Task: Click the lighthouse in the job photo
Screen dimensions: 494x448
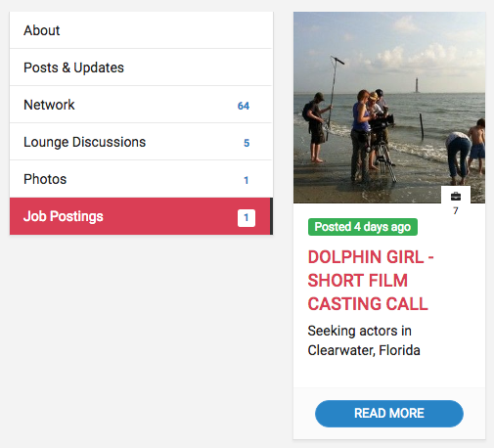Action: [x=417, y=85]
